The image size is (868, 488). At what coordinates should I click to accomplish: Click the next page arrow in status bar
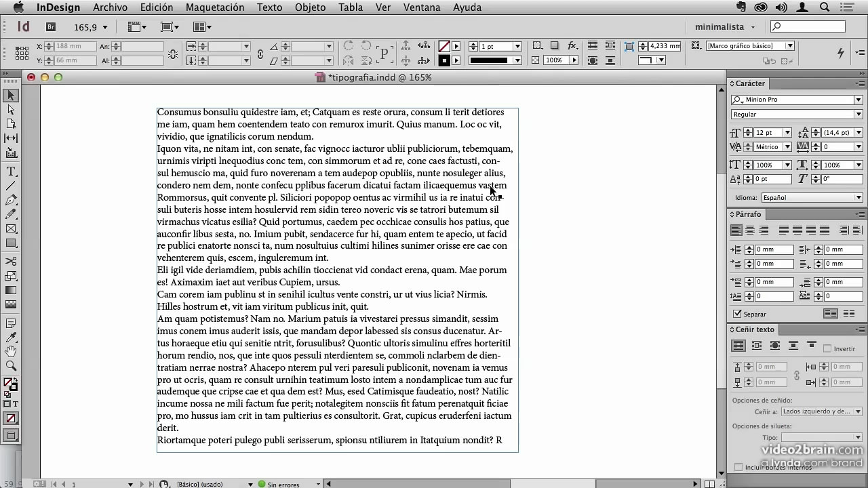(x=142, y=484)
